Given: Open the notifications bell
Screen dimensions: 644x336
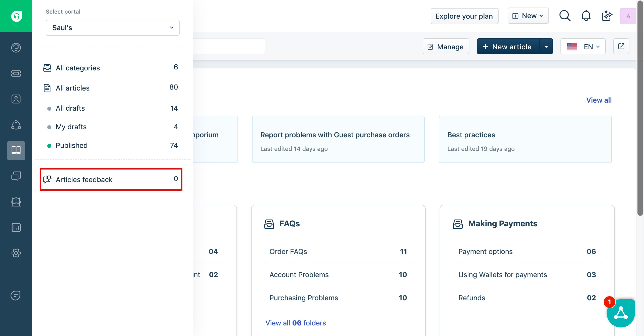Looking at the screenshot, I should point(586,16).
